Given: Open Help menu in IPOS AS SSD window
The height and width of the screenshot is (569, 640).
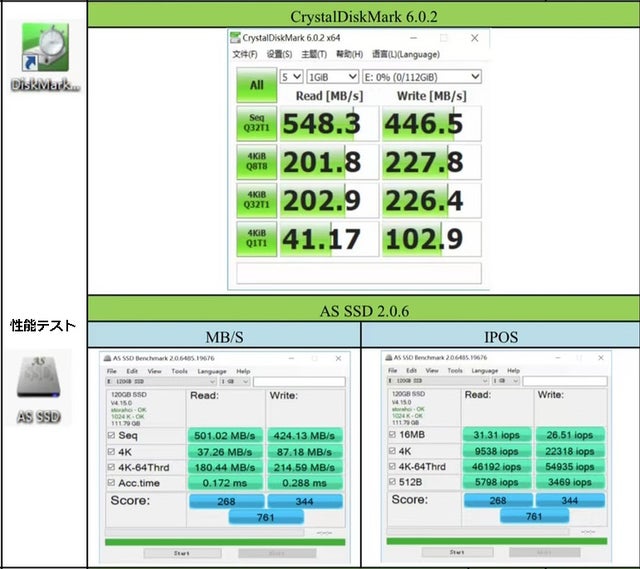Looking at the screenshot, I should (x=513, y=370).
